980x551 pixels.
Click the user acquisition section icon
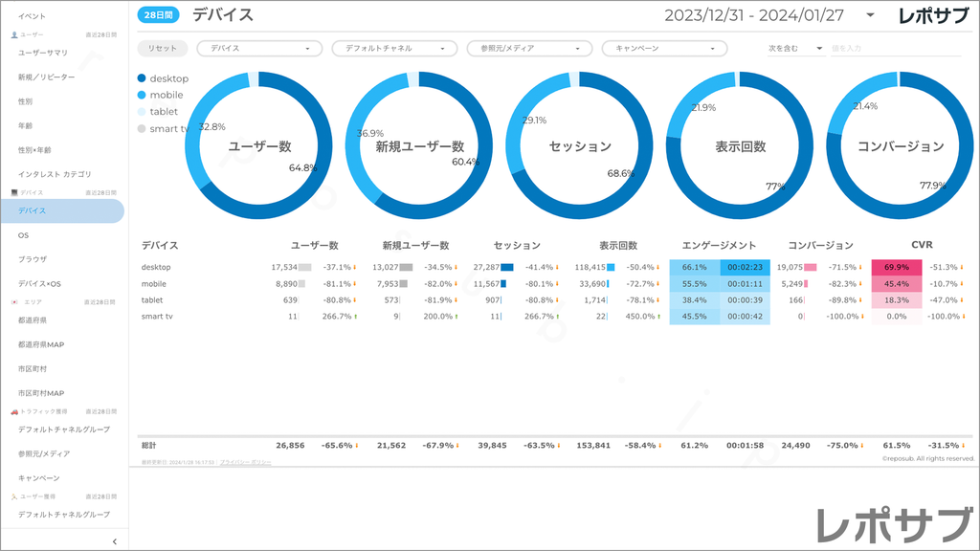point(14,497)
